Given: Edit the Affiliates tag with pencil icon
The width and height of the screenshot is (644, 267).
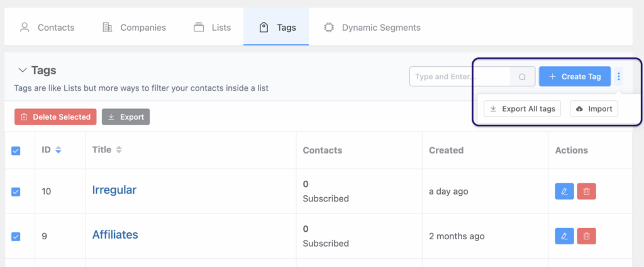Looking at the screenshot, I should [564, 236].
